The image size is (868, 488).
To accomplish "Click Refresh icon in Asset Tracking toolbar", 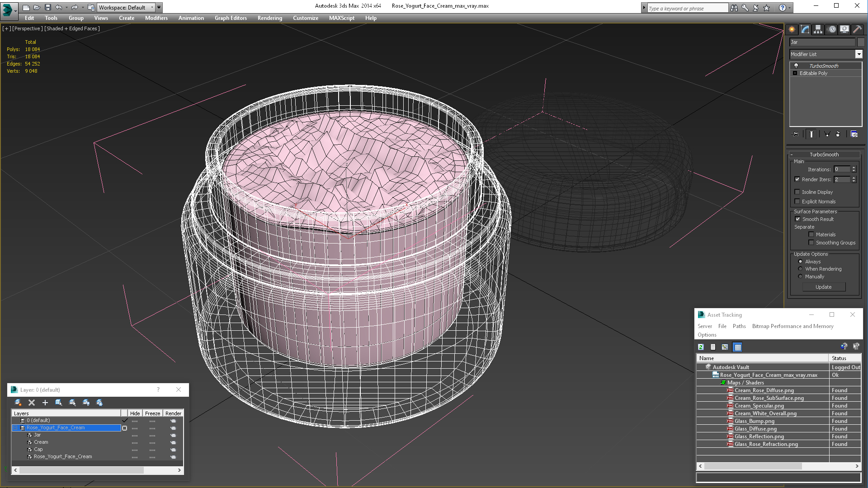I will tap(701, 347).
